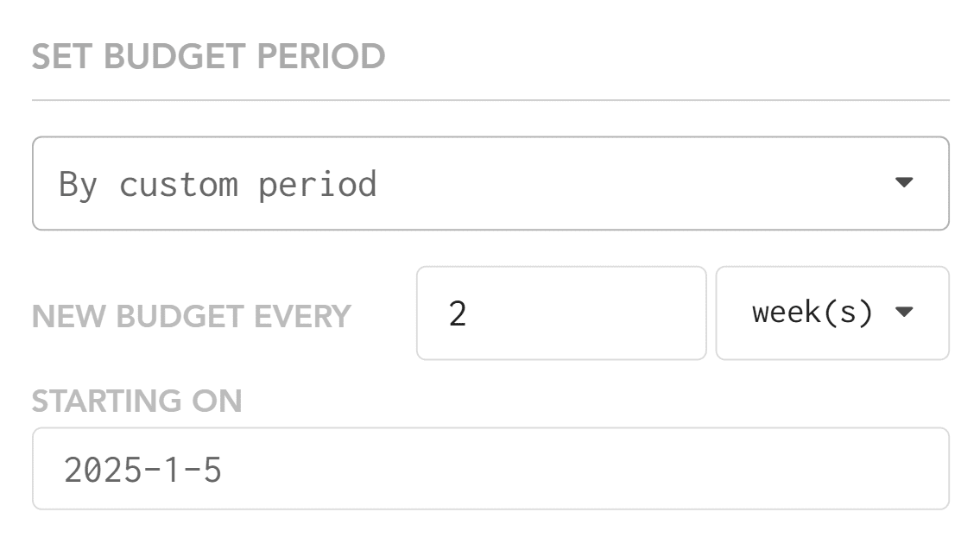Click the date text 2025-1-5
This screenshot has height=550, width=980.
coord(143,470)
